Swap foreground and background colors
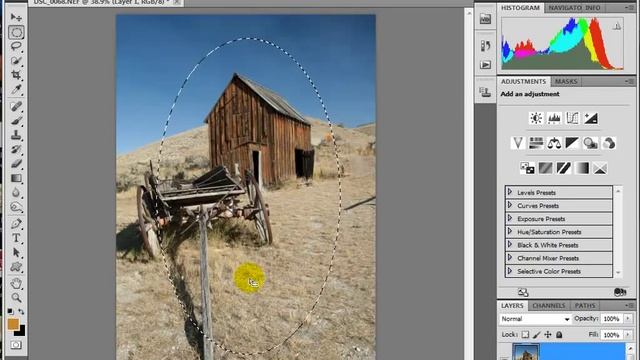 21,312
